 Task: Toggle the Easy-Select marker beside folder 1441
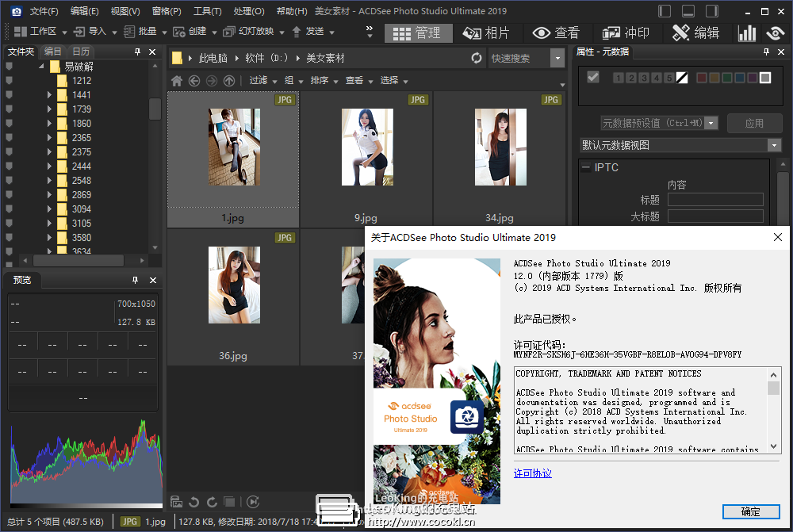tap(9, 94)
